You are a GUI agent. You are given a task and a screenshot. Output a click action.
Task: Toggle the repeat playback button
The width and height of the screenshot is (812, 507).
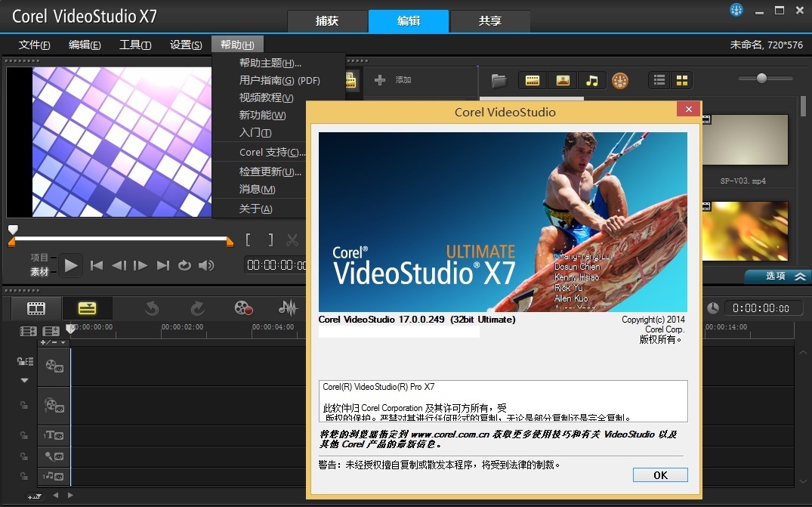tap(184, 266)
